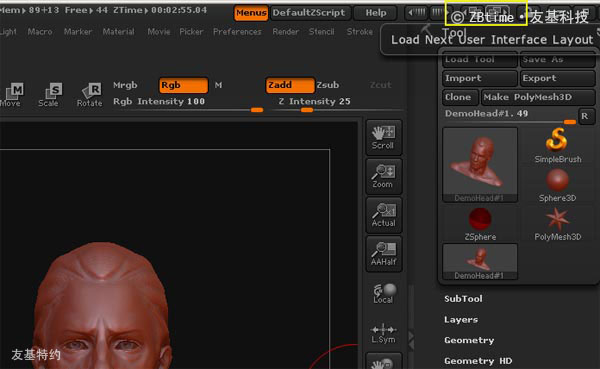The width and height of the screenshot is (600, 369).
Task: Expand the SubTool section
Action: pos(463,299)
